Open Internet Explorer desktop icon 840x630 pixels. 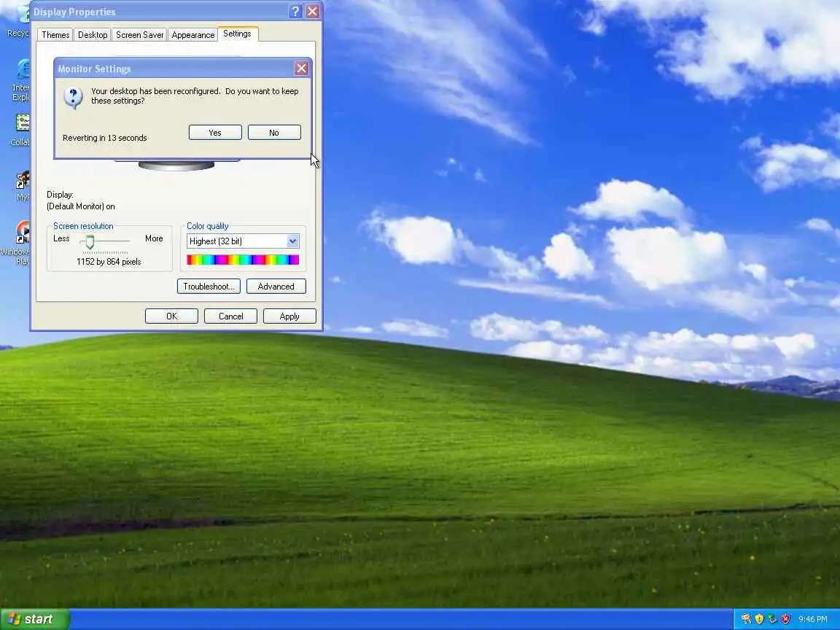click(x=22, y=79)
